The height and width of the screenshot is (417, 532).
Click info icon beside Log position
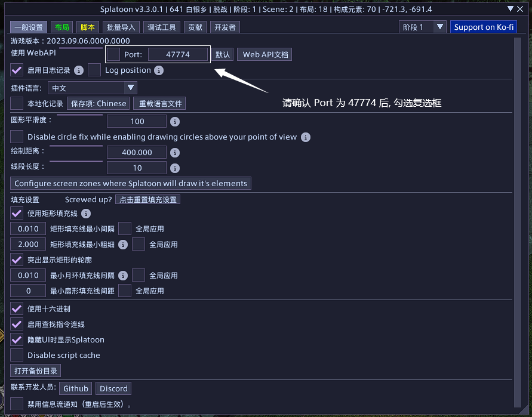[x=159, y=70]
